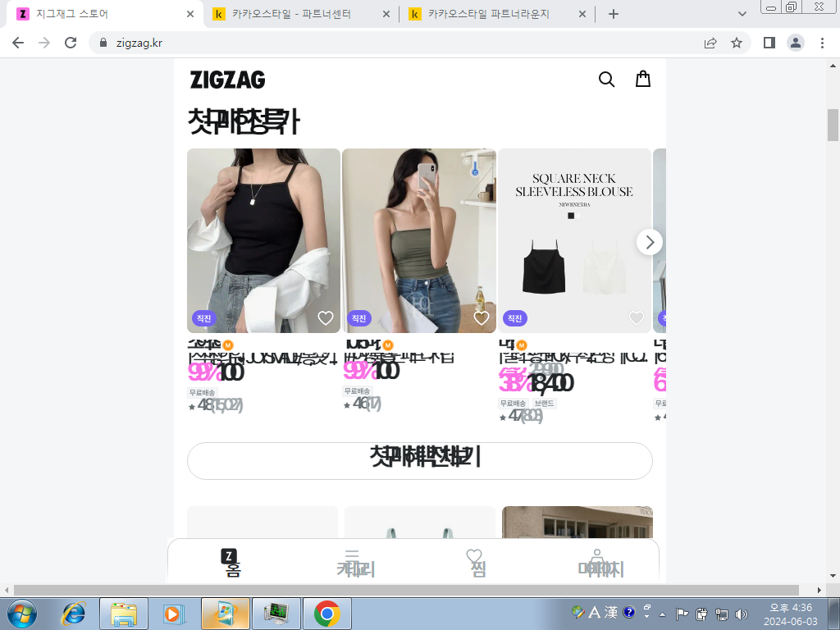Select the category list bottom navigation item
The width and height of the screenshot is (840, 630).
pos(354,563)
